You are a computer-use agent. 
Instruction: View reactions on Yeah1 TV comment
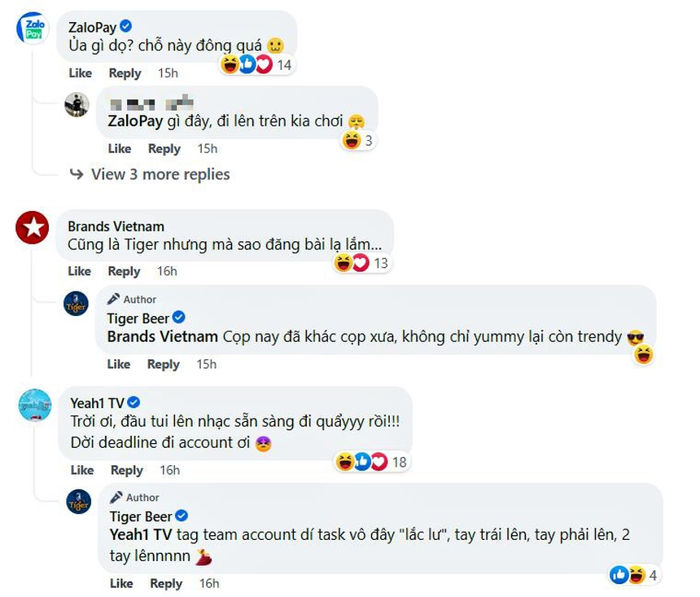(x=370, y=462)
